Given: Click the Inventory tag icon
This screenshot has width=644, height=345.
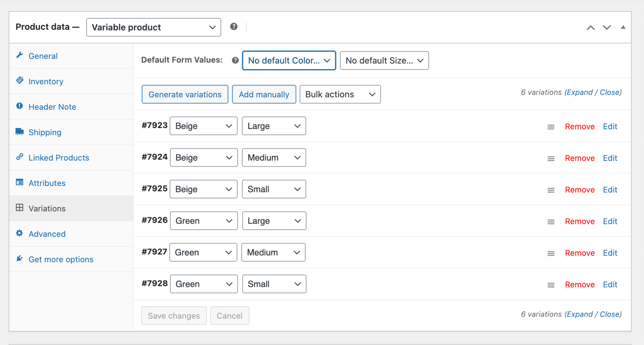Looking at the screenshot, I should coord(19,80).
